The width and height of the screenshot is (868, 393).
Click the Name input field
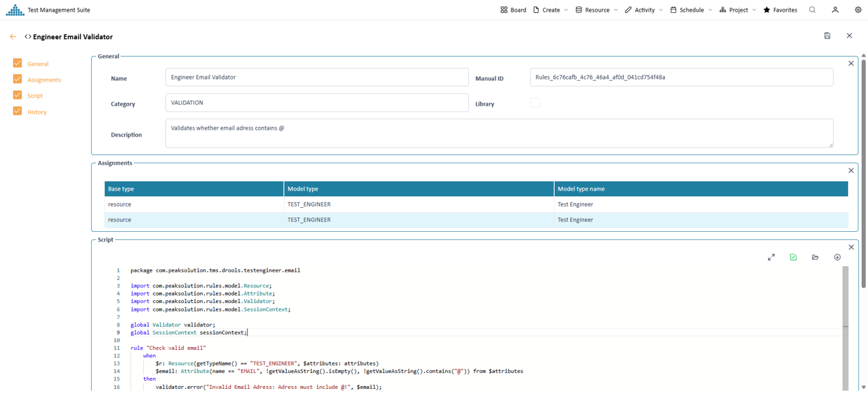pos(317,77)
